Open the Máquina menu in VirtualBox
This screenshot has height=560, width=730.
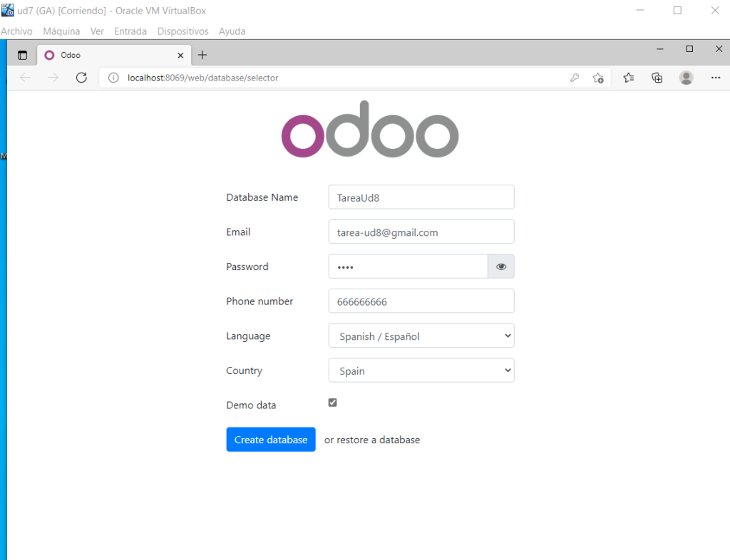coord(61,31)
